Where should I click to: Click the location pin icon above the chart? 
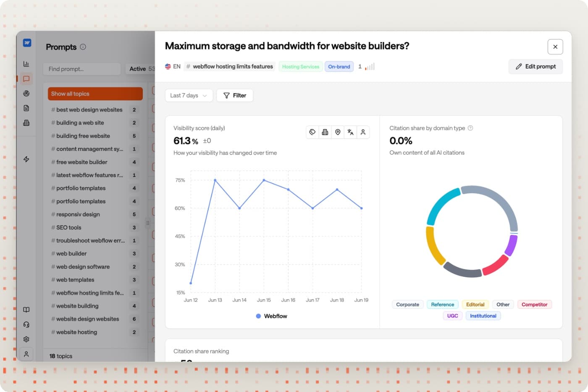pos(338,132)
